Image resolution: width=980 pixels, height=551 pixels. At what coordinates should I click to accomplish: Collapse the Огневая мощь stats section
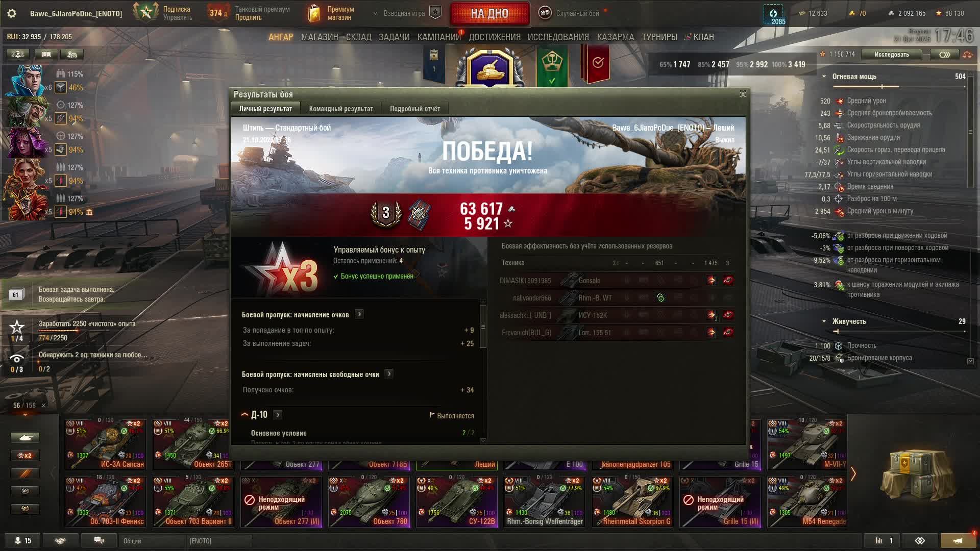(824, 77)
